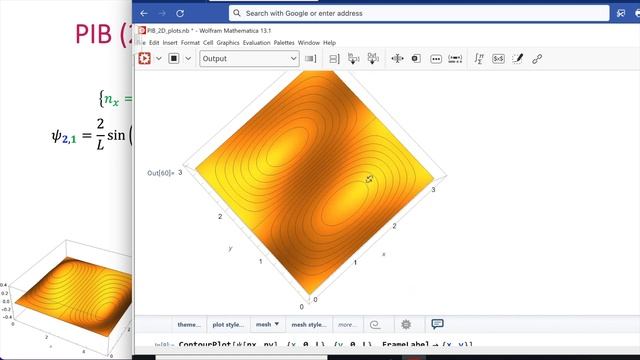Screen dimensions: 640x360
Task: Click the text alignment divider icon
Action: pyautogui.click(x=397, y=59)
